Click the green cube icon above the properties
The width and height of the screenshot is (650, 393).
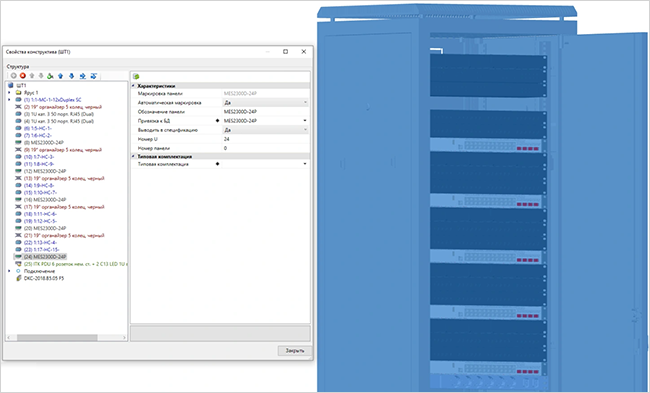[x=136, y=77]
